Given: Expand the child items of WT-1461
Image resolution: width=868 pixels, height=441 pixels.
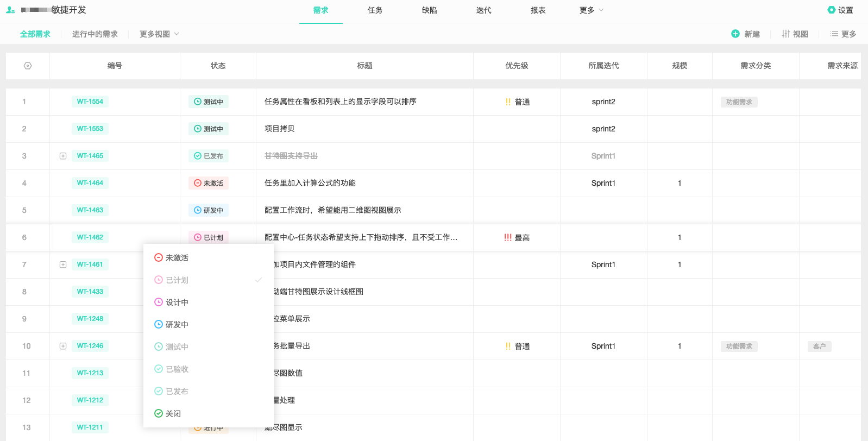Looking at the screenshot, I should tap(63, 264).
